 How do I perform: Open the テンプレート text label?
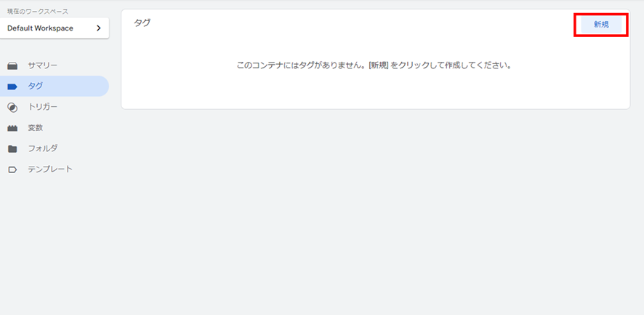tap(50, 169)
